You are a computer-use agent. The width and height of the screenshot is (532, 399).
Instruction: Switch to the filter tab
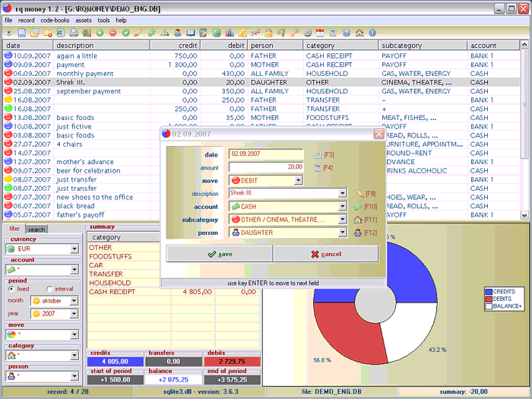tap(14, 229)
